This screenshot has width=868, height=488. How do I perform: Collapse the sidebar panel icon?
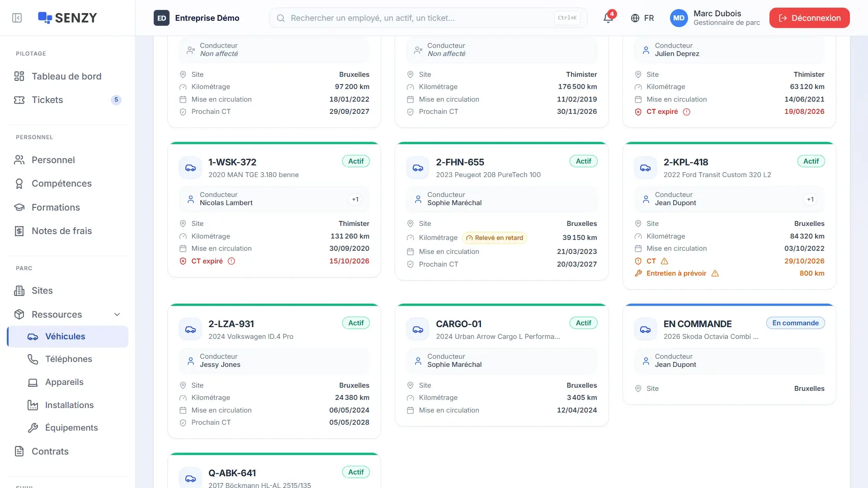(x=17, y=18)
